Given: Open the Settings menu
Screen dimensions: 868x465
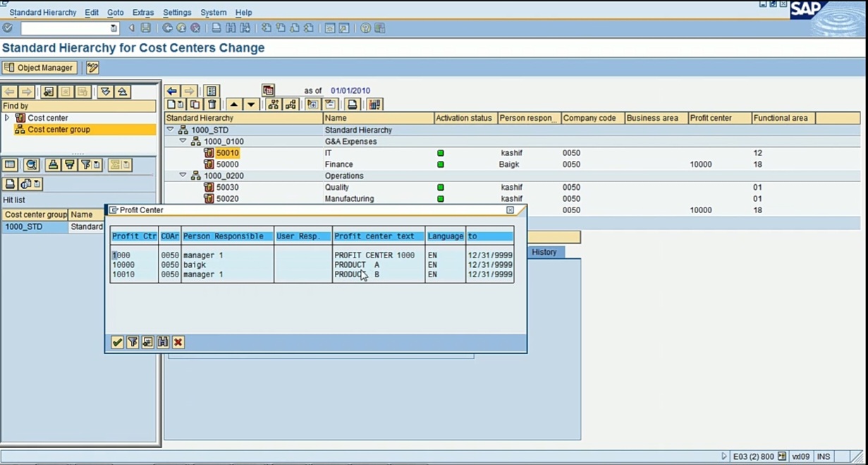Looking at the screenshot, I should point(177,13).
